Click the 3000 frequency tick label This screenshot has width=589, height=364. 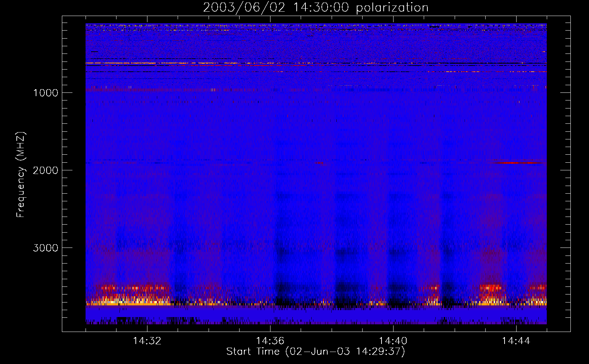coord(46,248)
